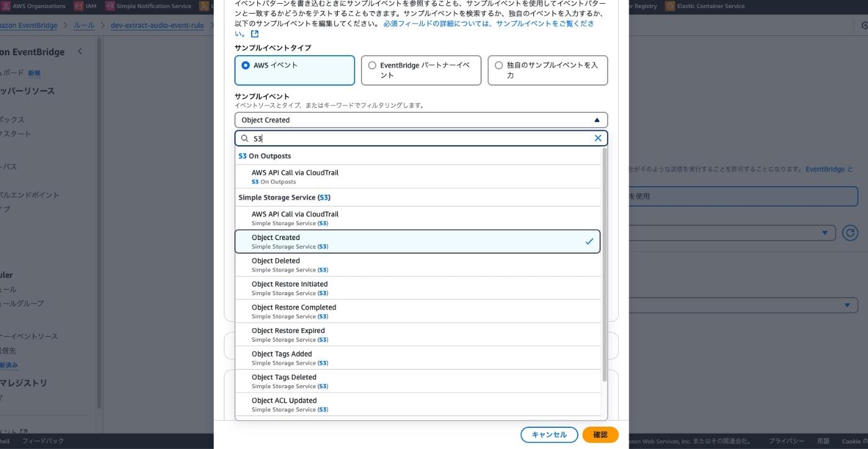Pick the Object Deleted option
Viewport: 868px width, 449px height.
pyautogui.click(x=418, y=265)
